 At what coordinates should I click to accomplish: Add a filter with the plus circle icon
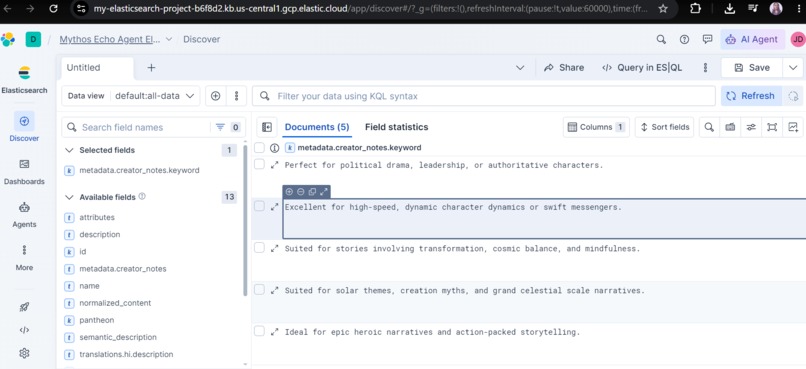coord(215,96)
